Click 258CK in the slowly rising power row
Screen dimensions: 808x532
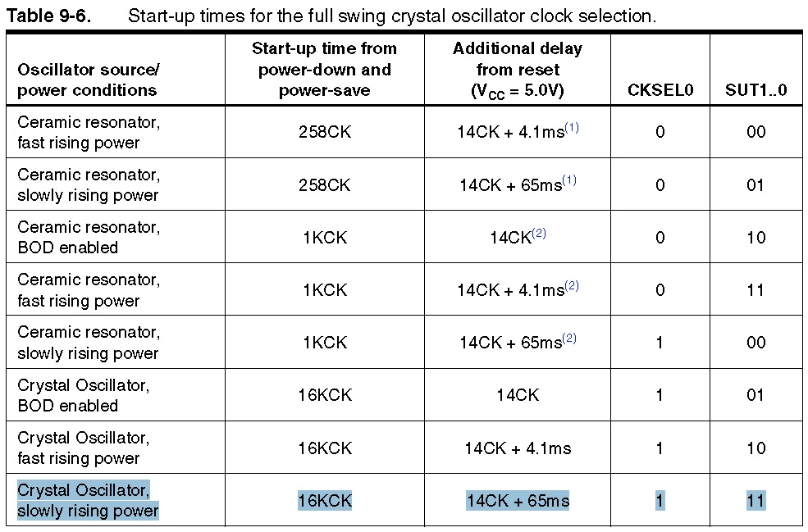coord(324,184)
